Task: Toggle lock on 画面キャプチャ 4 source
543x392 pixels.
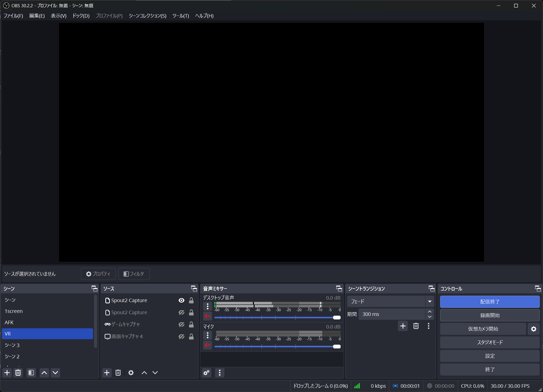Action: [191, 337]
